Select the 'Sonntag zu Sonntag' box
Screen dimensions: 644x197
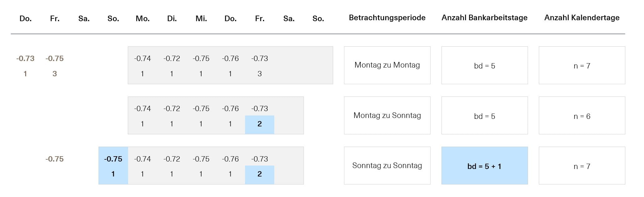[x=387, y=166]
